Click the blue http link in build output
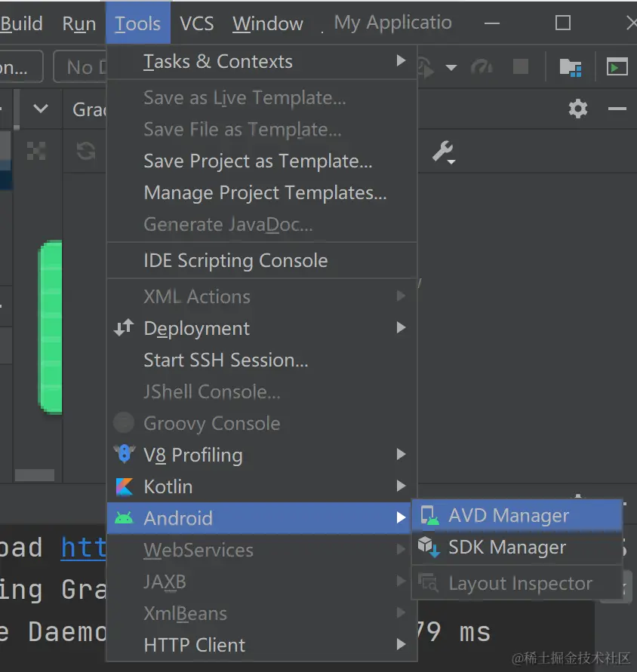The width and height of the screenshot is (637, 672). (83, 548)
